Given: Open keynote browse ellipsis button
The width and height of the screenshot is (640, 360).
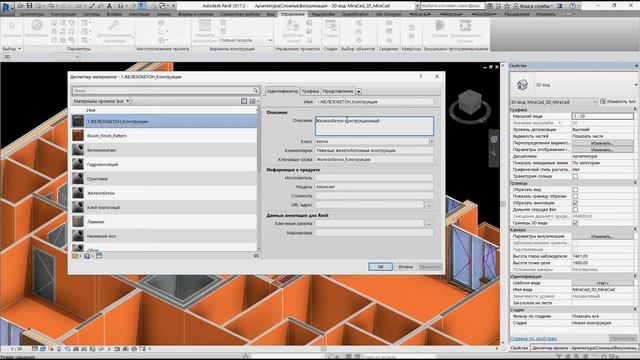Looking at the screenshot, I should (429, 224).
